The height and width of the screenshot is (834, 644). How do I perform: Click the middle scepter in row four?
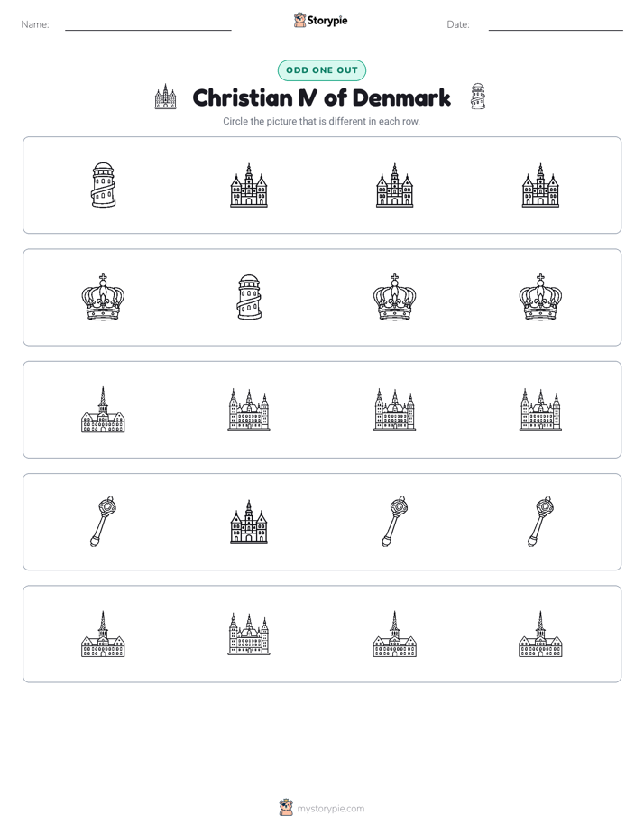(x=395, y=522)
